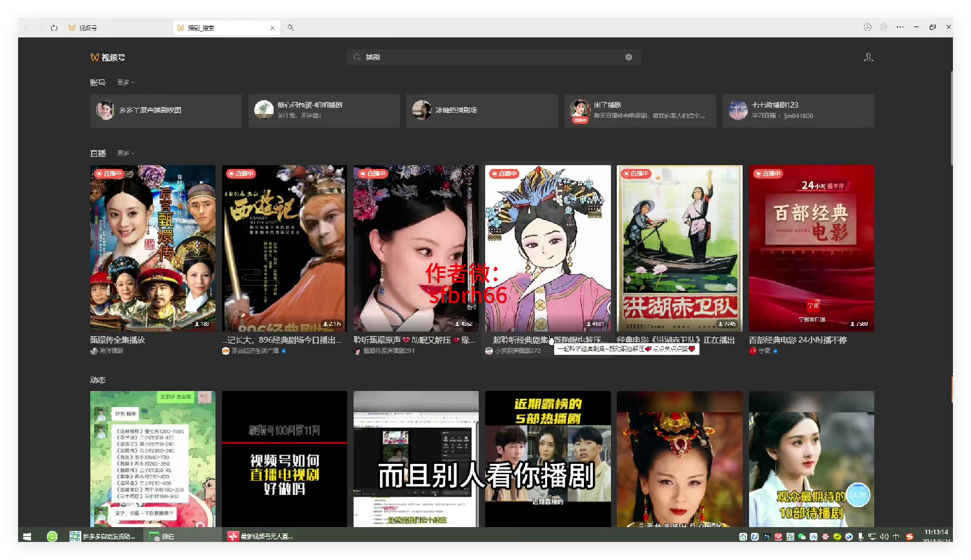The image size is (971, 560).
Task: Click the 中 input method indicator
Action: coord(896,537)
